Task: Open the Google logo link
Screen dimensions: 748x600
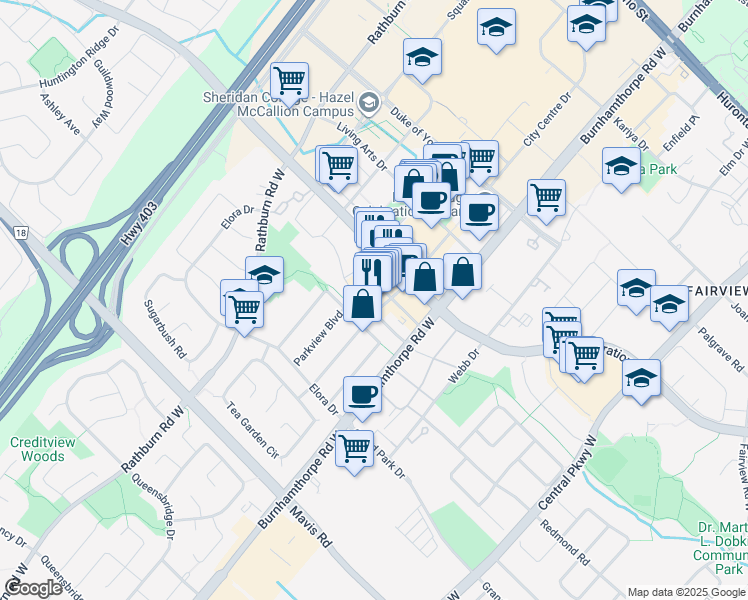Action: pos(33,588)
